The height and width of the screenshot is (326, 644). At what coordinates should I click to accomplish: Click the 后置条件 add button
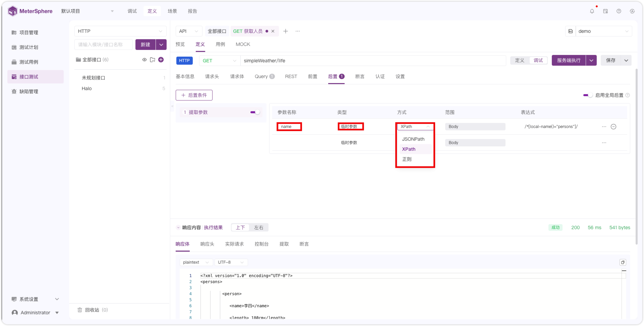pos(194,95)
